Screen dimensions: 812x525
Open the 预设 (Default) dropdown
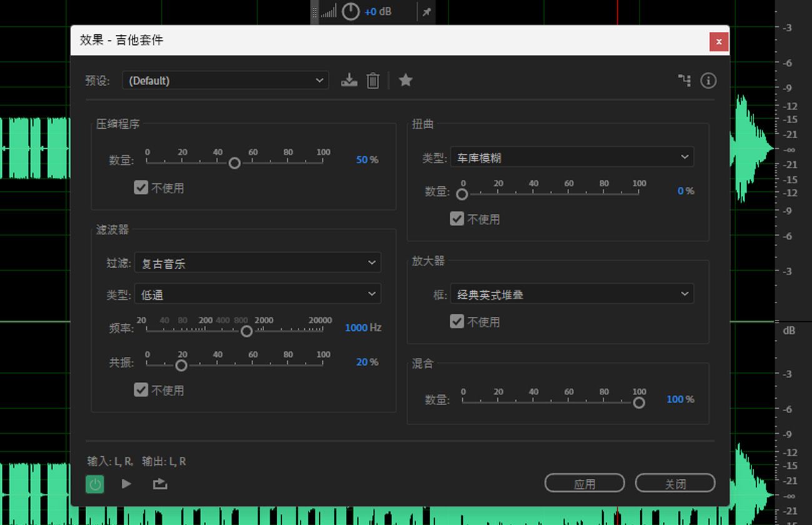pyautogui.click(x=225, y=80)
